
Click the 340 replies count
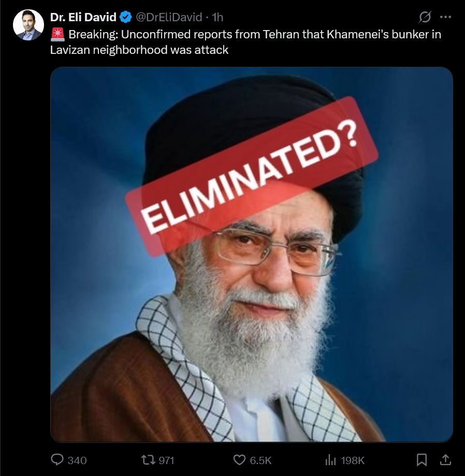77,460
